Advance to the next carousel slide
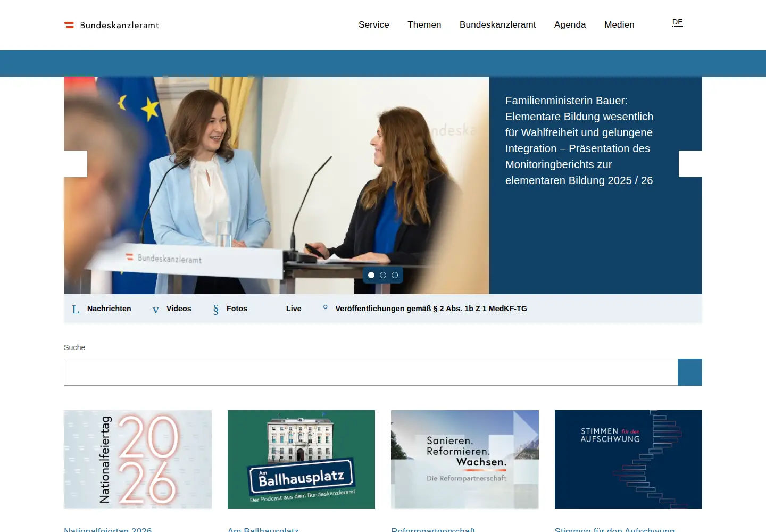This screenshot has height=532, width=766. tap(690, 164)
